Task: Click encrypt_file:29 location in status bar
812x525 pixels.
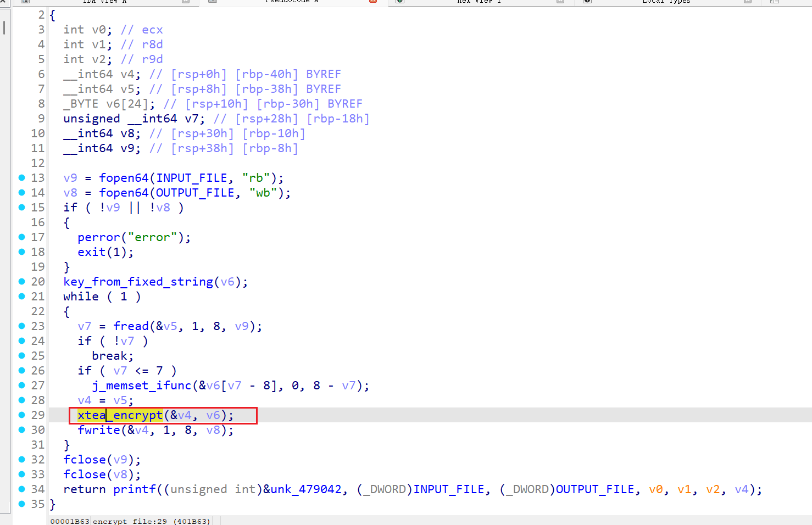Action: coord(130,521)
